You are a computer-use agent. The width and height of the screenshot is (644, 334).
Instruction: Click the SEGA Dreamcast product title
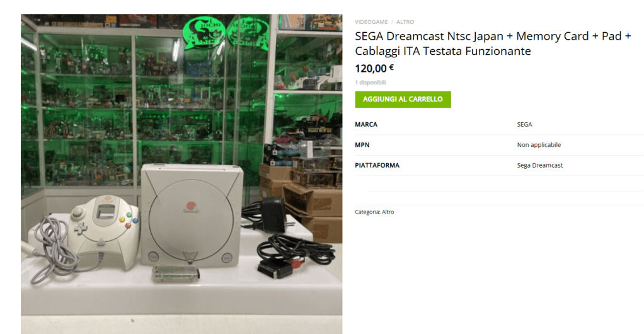point(493,43)
